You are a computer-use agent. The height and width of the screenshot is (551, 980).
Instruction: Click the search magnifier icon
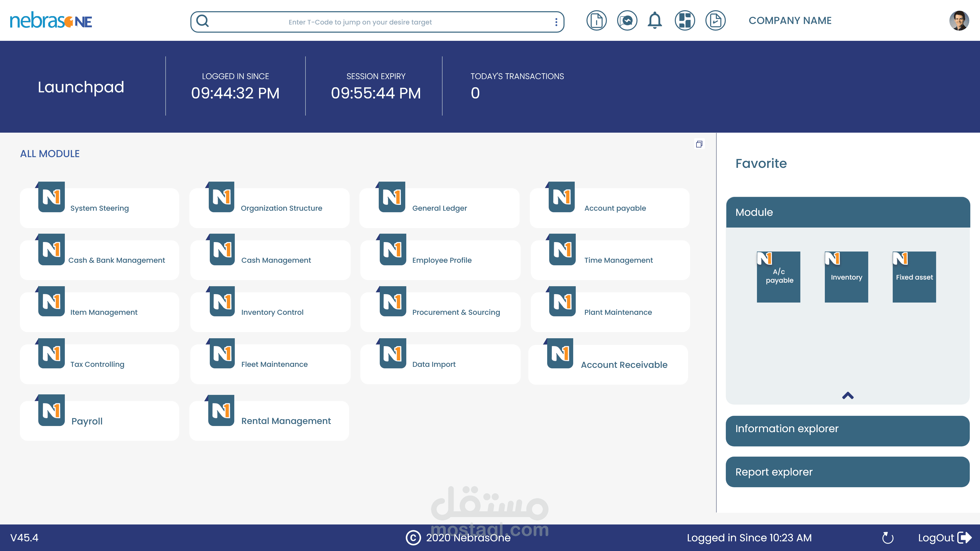202,21
